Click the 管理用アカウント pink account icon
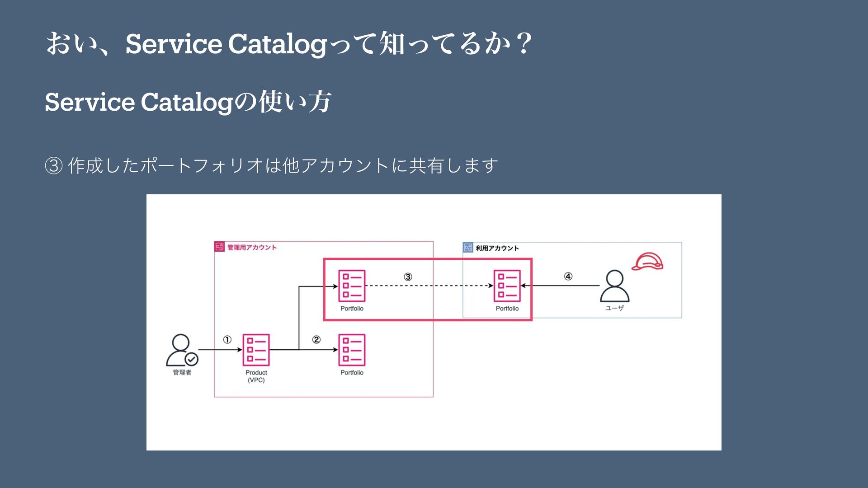Screen dimensions: 868x488 (x=219, y=247)
